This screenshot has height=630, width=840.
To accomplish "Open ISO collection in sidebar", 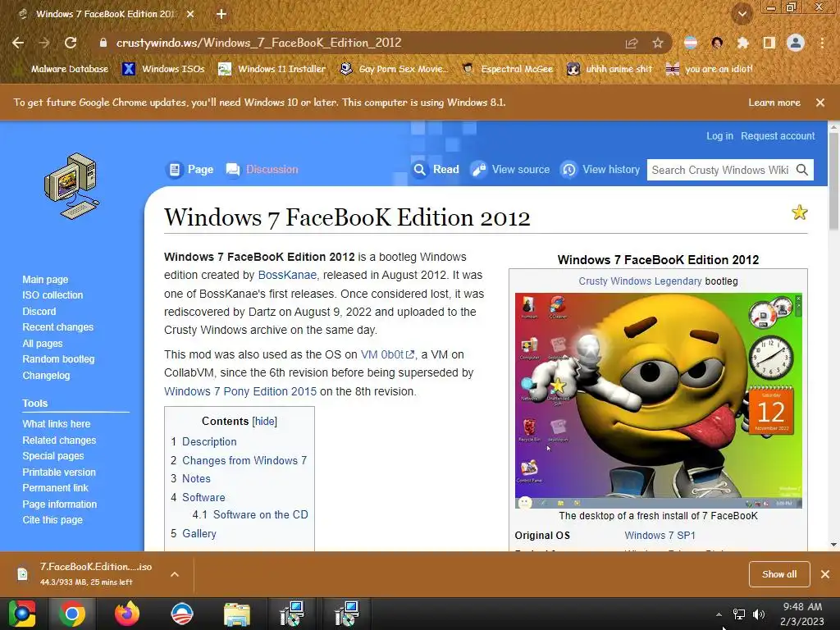I will pyautogui.click(x=52, y=295).
